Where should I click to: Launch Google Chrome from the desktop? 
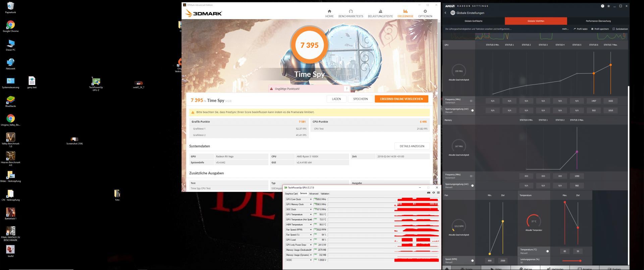[x=10, y=27]
